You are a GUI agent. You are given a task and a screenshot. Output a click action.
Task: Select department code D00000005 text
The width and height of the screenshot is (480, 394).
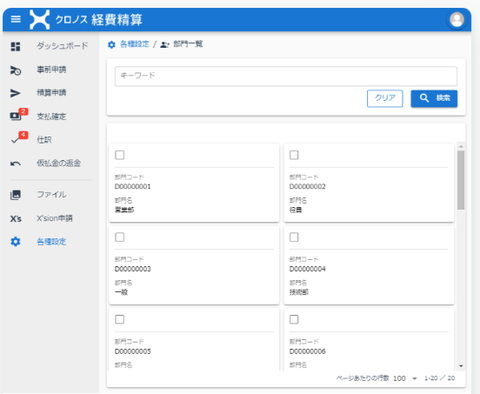pos(133,351)
